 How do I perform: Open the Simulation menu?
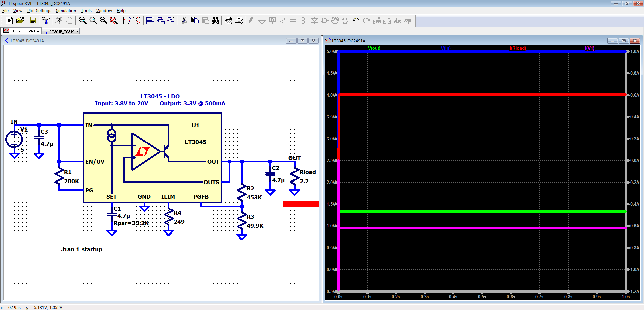pyautogui.click(x=66, y=11)
